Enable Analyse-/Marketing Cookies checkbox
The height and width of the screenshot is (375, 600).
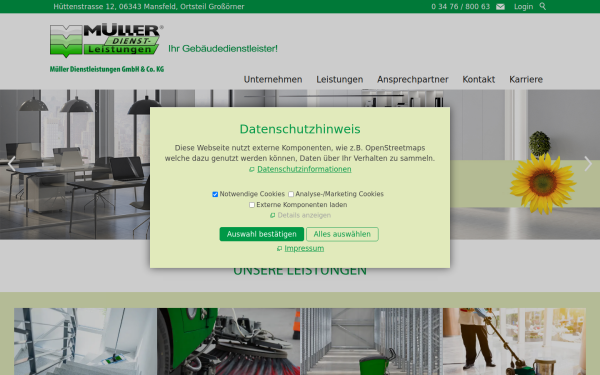pos(291,194)
